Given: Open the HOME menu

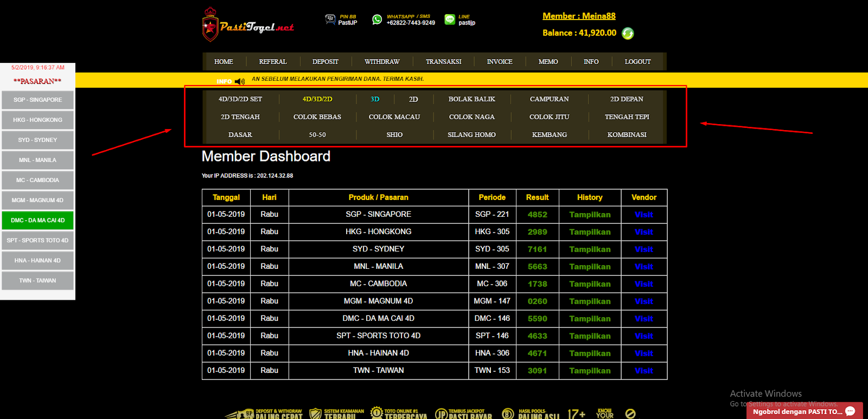Looking at the screenshot, I should pos(224,62).
